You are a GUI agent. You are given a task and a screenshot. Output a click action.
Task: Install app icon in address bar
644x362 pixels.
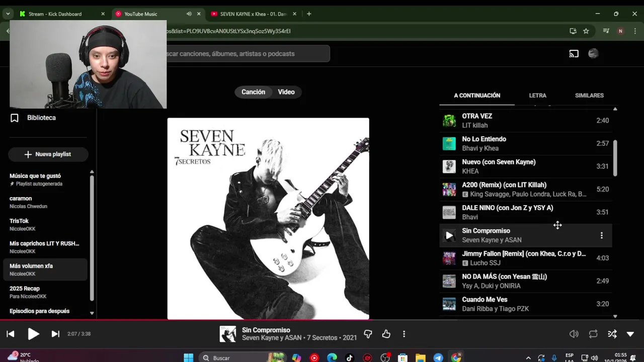pyautogui.click(x=573, y=31)
